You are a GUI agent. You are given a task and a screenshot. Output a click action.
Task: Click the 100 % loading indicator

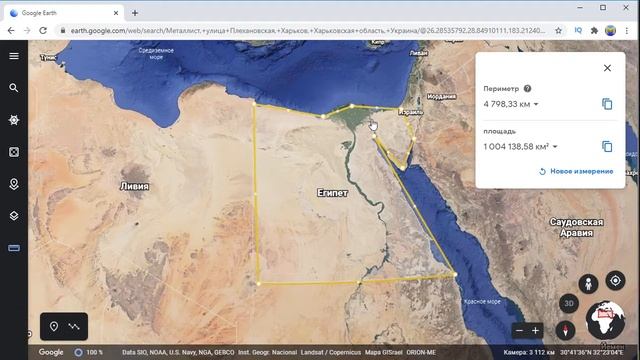tap(89, 352)
